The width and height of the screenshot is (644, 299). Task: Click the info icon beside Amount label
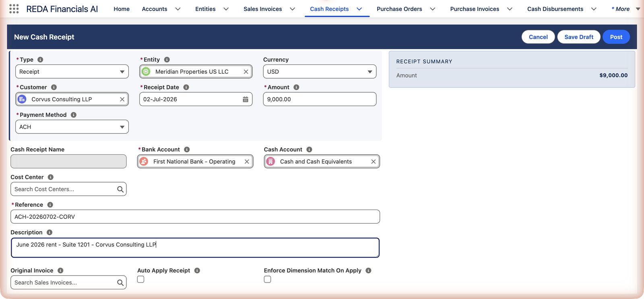(296, 87)
